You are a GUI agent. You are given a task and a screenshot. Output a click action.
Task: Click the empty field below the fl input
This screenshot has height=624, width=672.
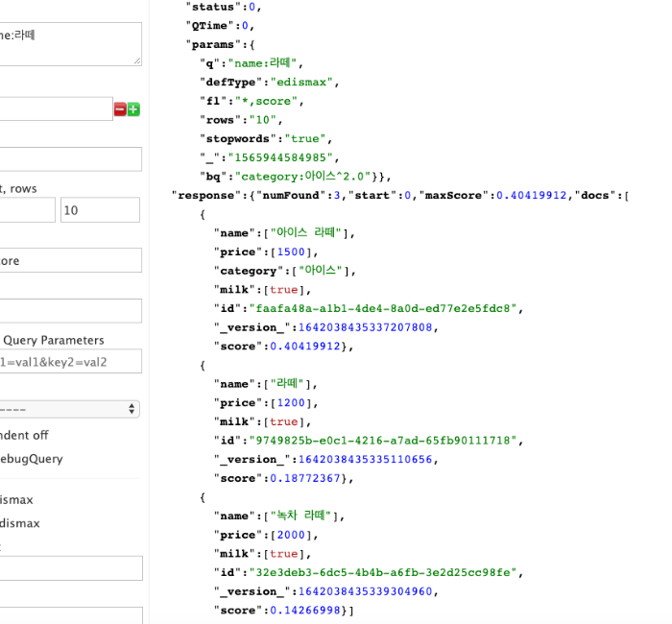click(71, 311)
